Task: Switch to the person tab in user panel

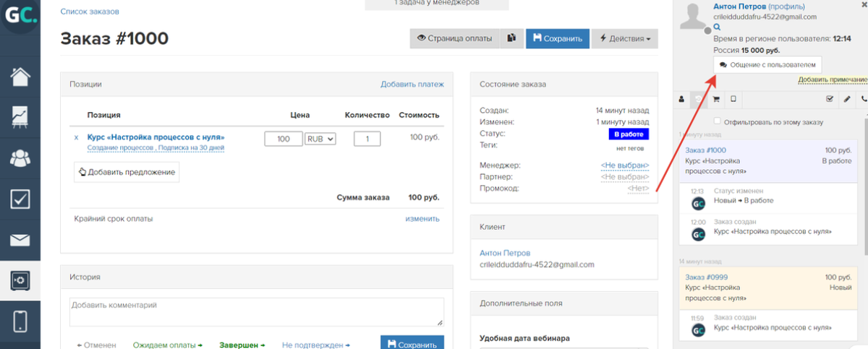Action: [681, 99]
